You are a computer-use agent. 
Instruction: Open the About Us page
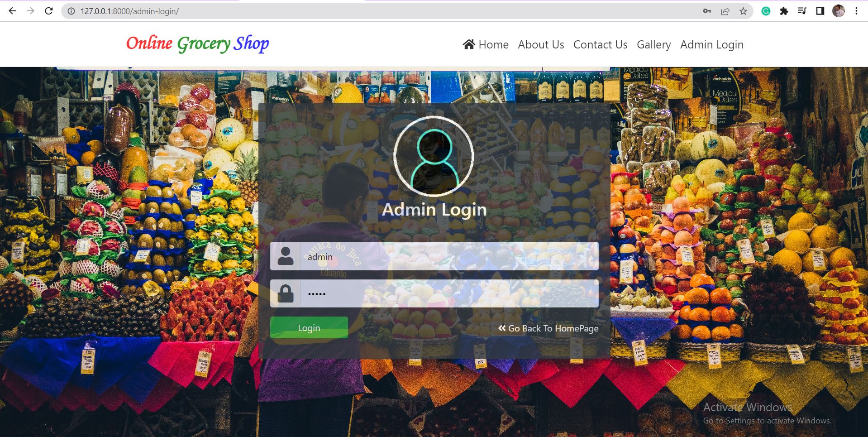click(x=541, y=44)
